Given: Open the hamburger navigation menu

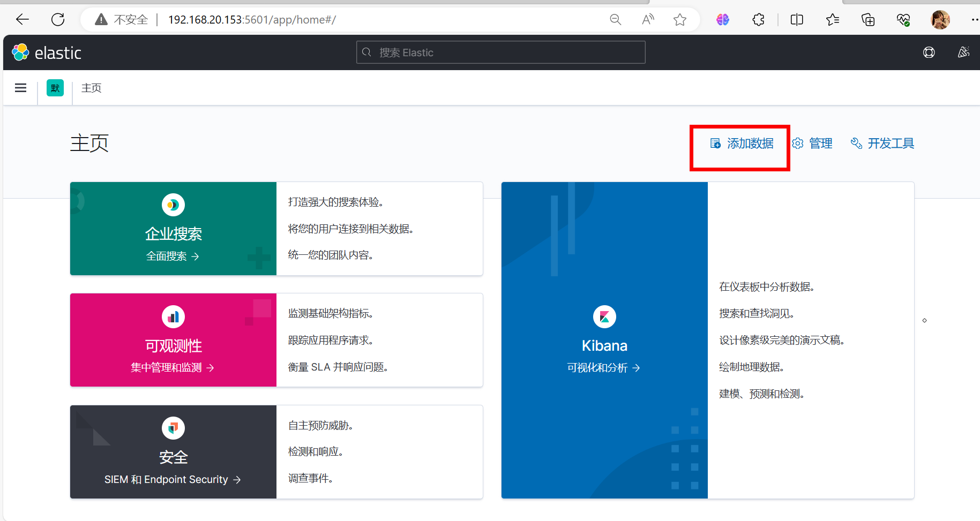Looking at the screenshot, I should (x=20, y=88).
